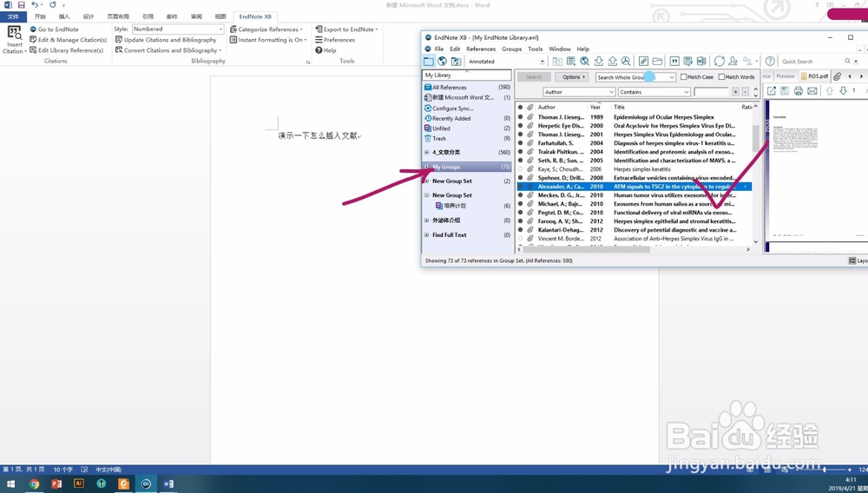
Task: Click Print icon in PDF preview toolbar
Action: 799,91
